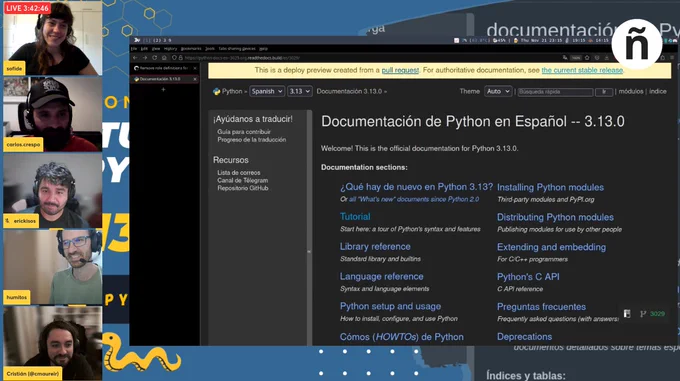
Task: Open the File menu
Action: pos(134,49)
